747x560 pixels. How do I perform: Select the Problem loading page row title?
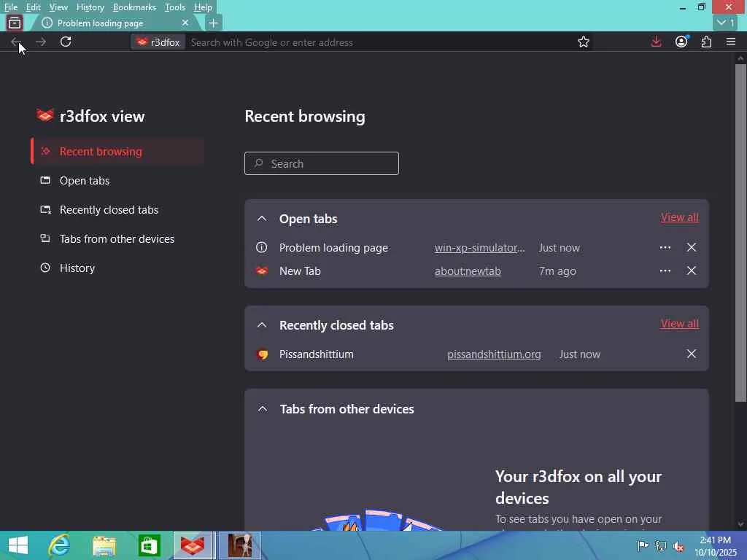[333, 248]
